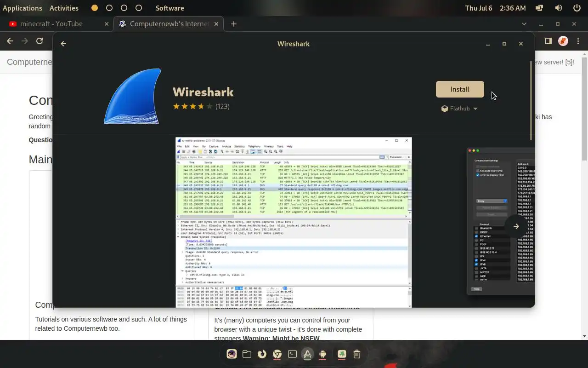Click the Software store dock icon
This screenshot has width=588, height=368.
coord(307,354)
